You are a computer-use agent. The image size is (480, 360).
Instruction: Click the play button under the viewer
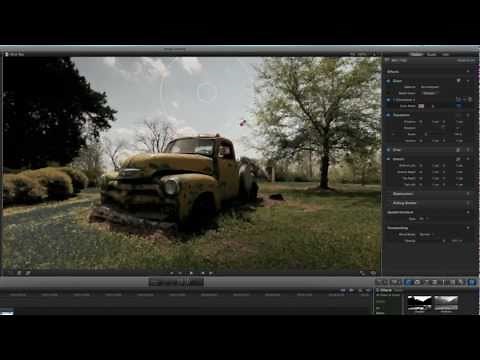(191, 273)
